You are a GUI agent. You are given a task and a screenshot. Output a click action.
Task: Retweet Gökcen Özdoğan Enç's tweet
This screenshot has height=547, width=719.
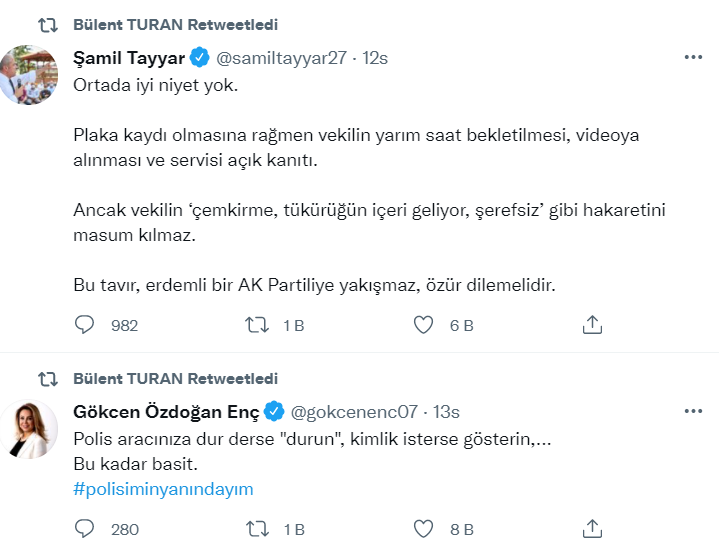tap(256, 529)
